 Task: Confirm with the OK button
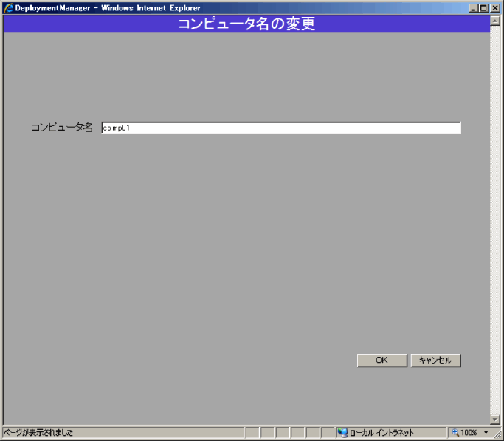click(382, 361)
